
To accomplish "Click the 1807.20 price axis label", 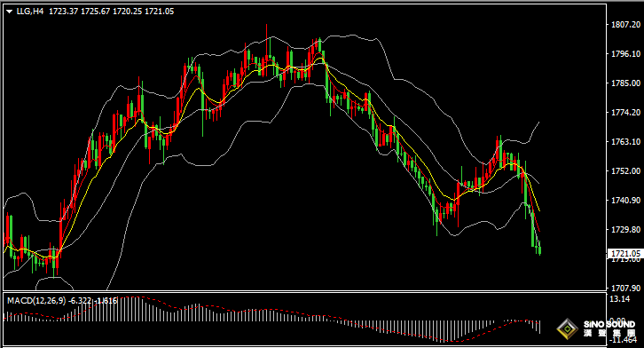I will pyautogui.click(x=626, y=25).
